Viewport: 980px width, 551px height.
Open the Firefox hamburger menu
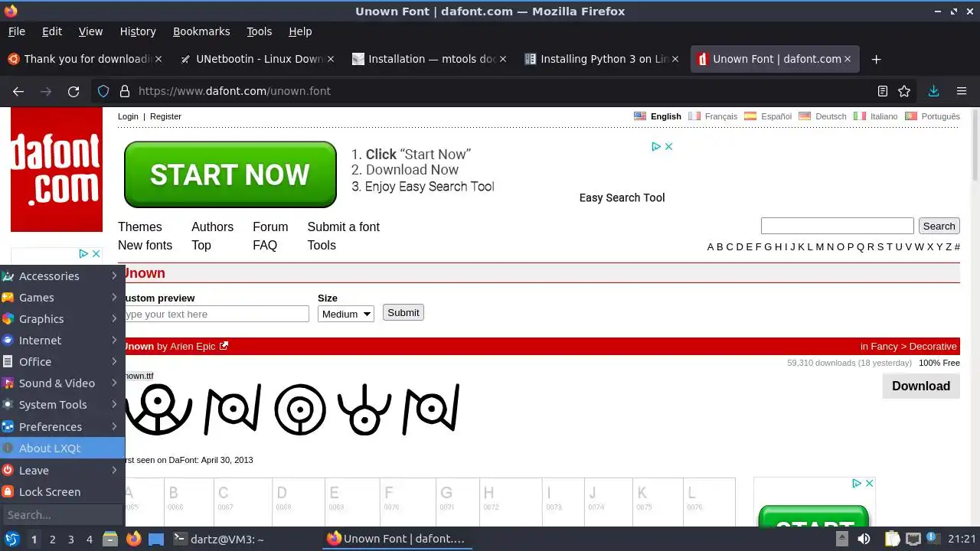coord(962,91)
